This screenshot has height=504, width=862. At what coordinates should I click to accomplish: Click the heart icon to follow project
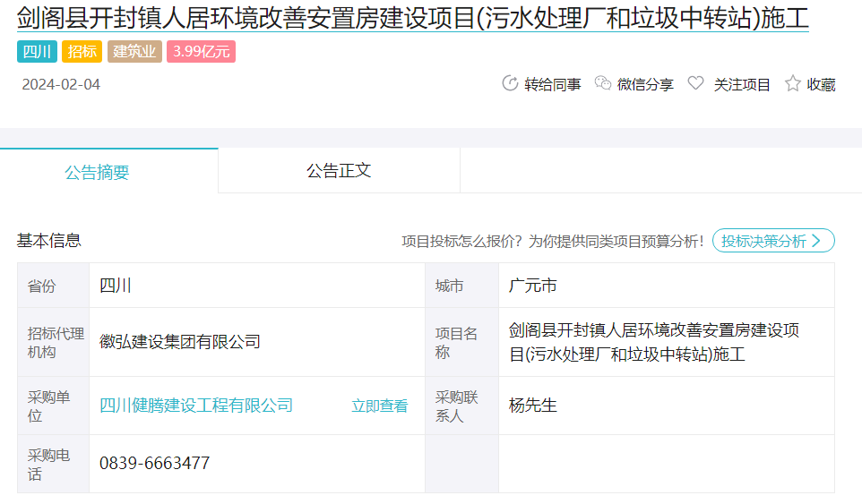pos(695,83)
